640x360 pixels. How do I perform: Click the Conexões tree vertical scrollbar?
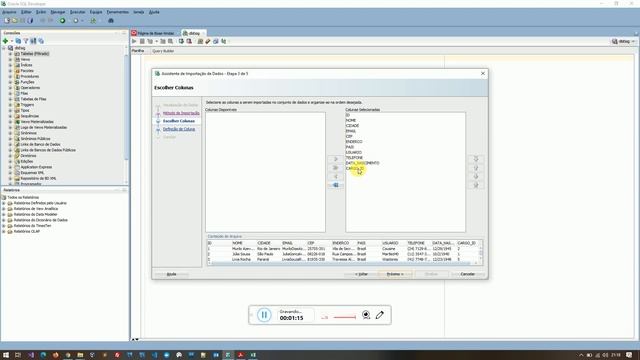click(x=126, y=108)
